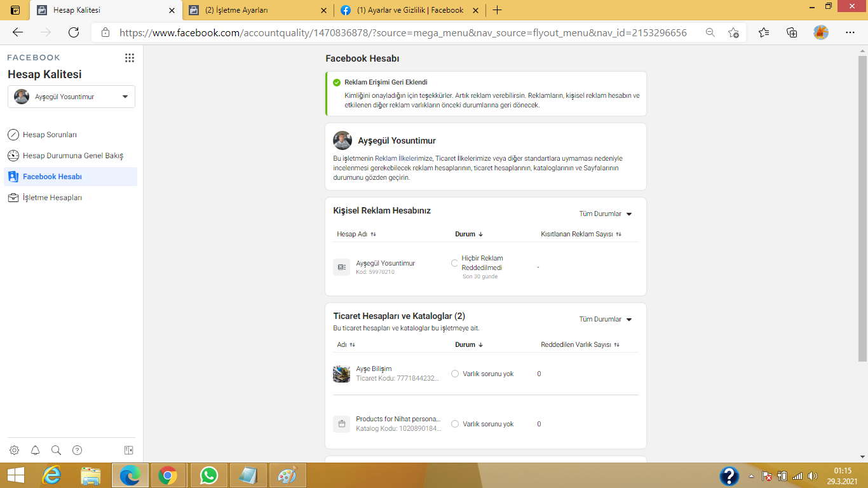Sort by Kısıtlanan Reklam Sayısı column

581,234
